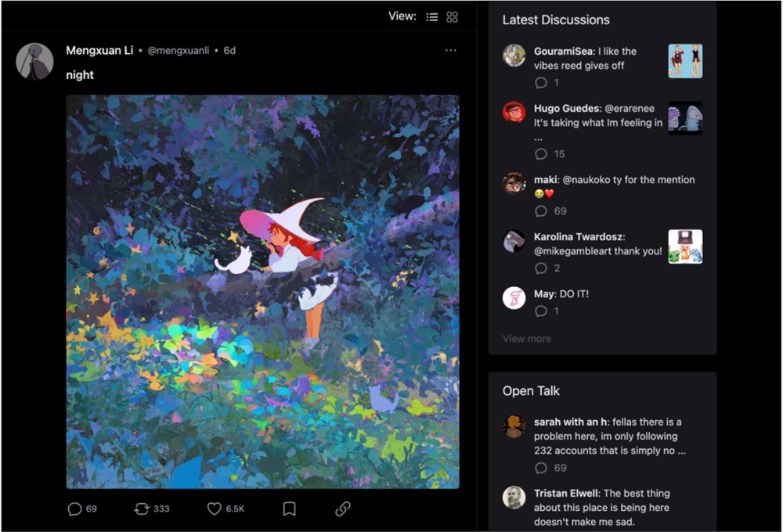Viewport: 783px width, 532px height.
Task: Open the night artwork image
Action: tap(262, 292)
